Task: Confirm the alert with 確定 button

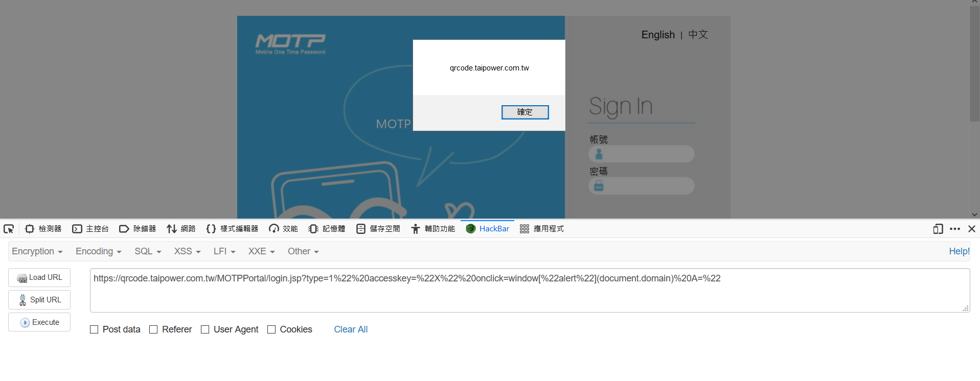Action: [525, 112]
